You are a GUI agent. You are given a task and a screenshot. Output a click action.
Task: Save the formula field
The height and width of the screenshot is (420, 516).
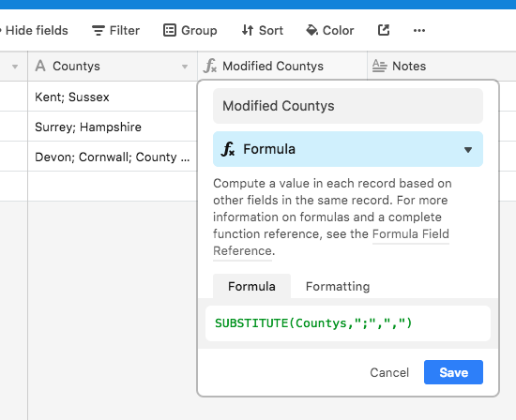[453, 372]
